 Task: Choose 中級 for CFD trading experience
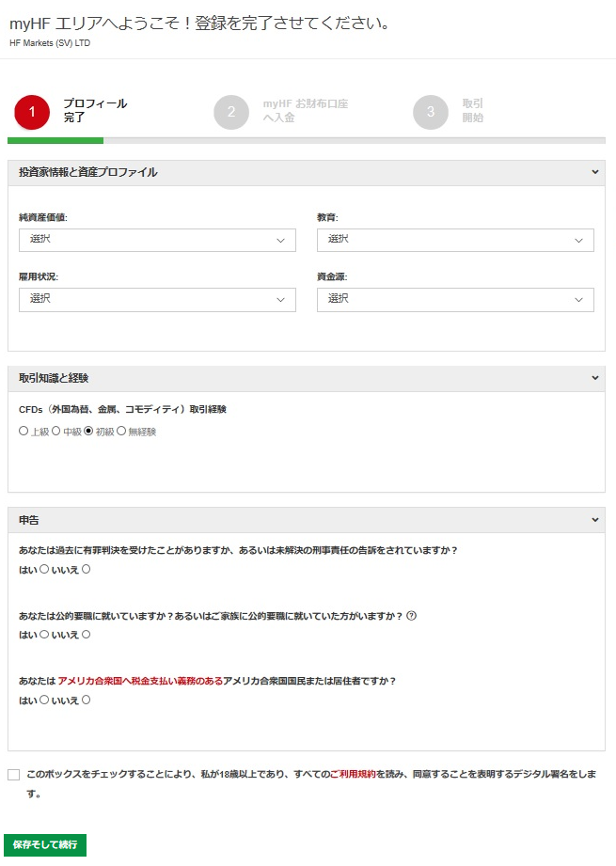(x=56, y=432)
